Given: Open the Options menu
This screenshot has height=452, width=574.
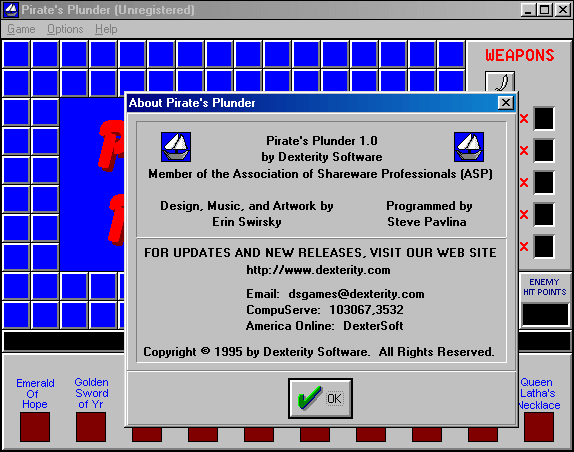Looking at the screenshot, I should (x=65, y=29).
